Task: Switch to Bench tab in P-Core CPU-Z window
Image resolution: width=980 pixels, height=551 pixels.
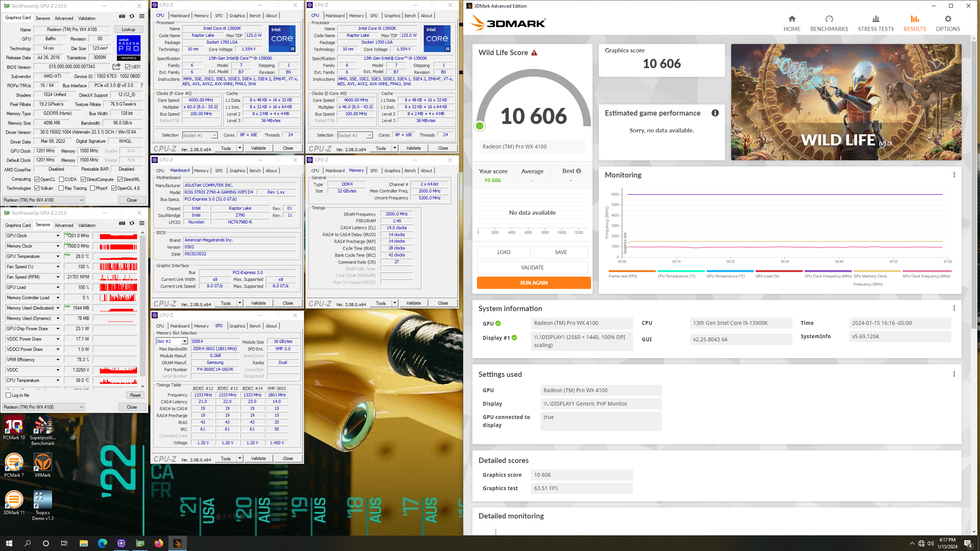Action: click(x=255, y=16)
